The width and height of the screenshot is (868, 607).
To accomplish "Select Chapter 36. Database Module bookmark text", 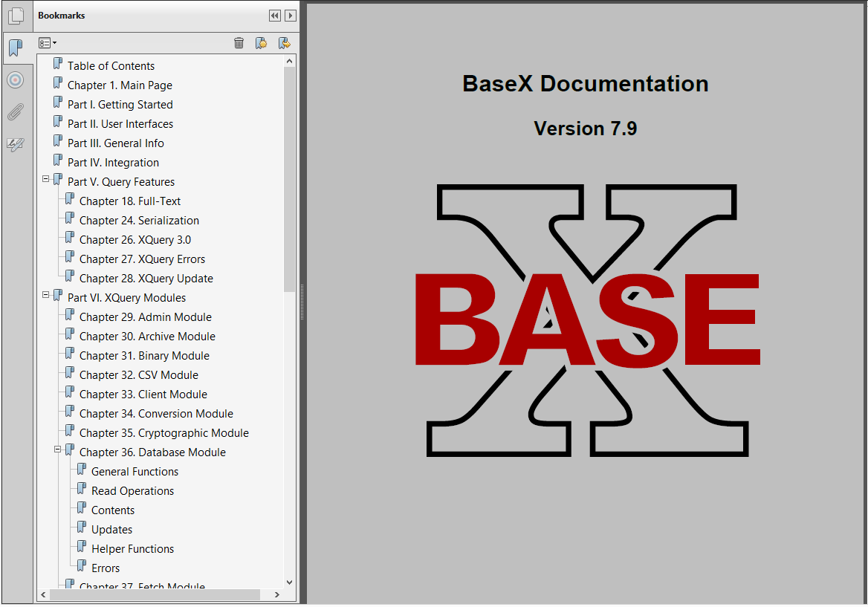I will tap(152, 452).
